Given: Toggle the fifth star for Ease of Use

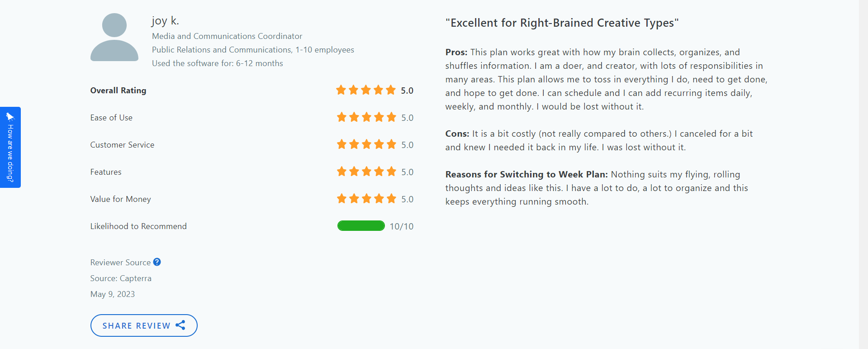Looking at the screenshot, I should pos(391,117).
